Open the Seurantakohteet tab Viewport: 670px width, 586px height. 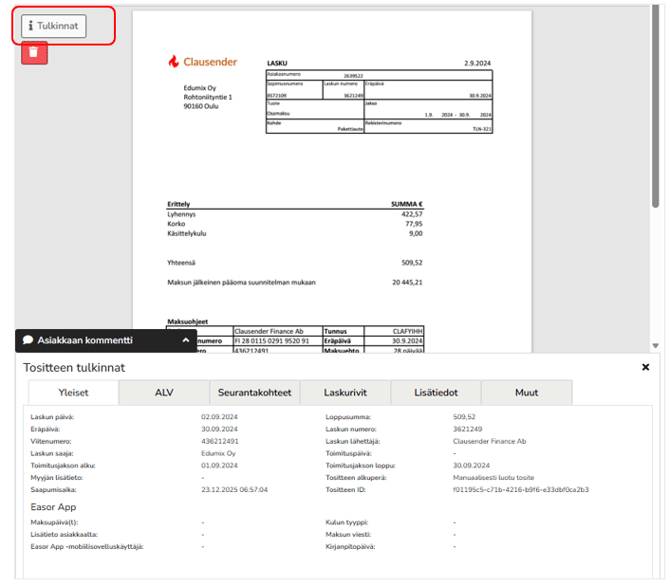pos(255,392)
